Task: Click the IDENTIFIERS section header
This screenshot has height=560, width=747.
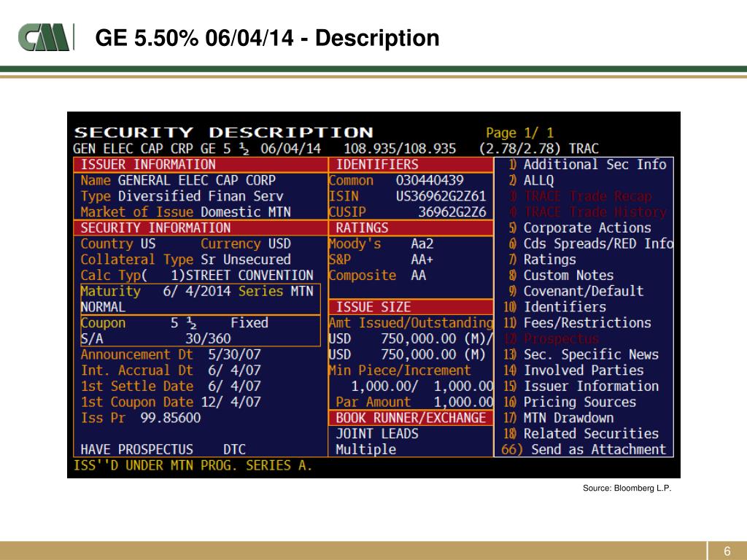Action: point(411,164)
